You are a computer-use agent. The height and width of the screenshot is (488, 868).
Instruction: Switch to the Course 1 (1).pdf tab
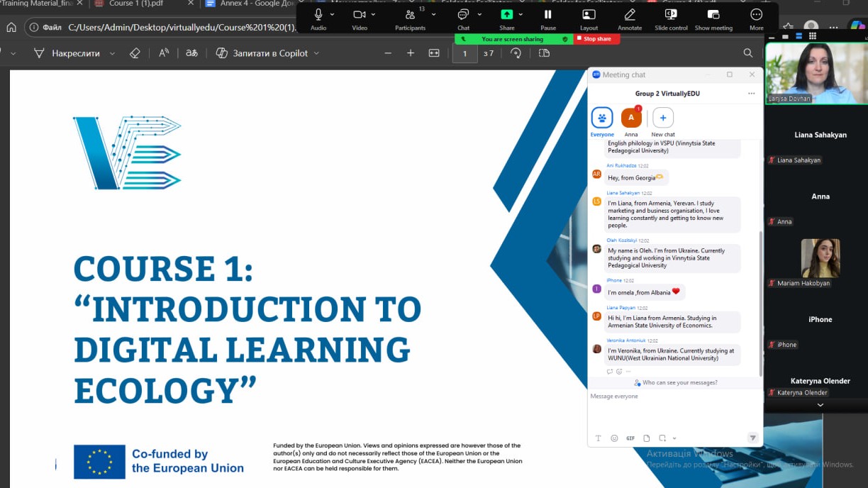134,4
